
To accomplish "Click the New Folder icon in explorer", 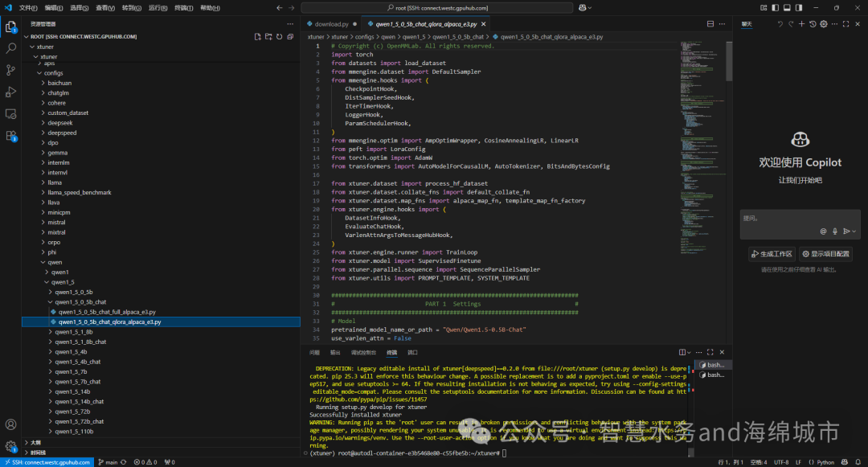I will click(268, 36).
